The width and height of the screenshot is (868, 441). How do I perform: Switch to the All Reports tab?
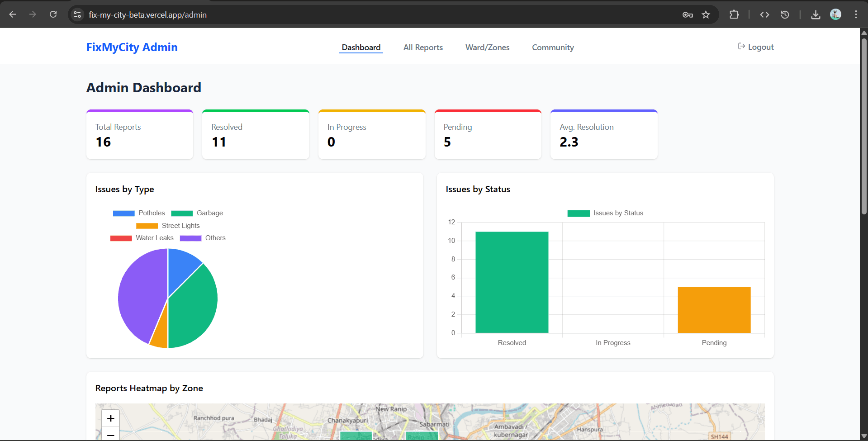[423, 47]
